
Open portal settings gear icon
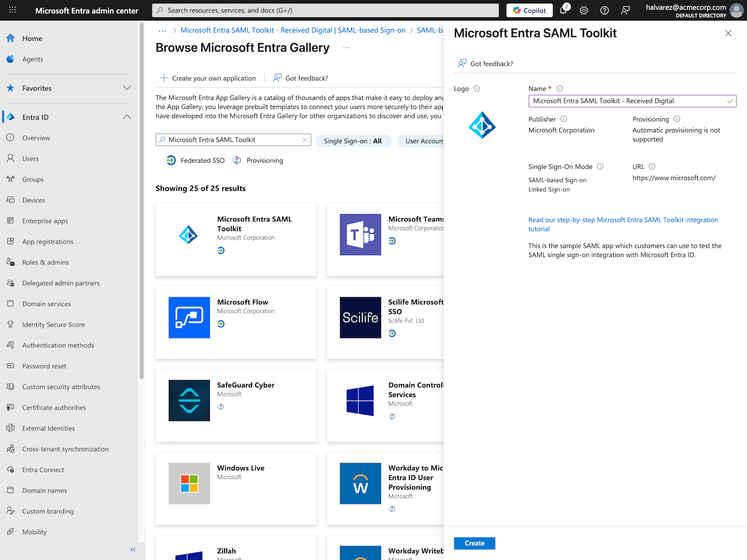tap(584, 10)
